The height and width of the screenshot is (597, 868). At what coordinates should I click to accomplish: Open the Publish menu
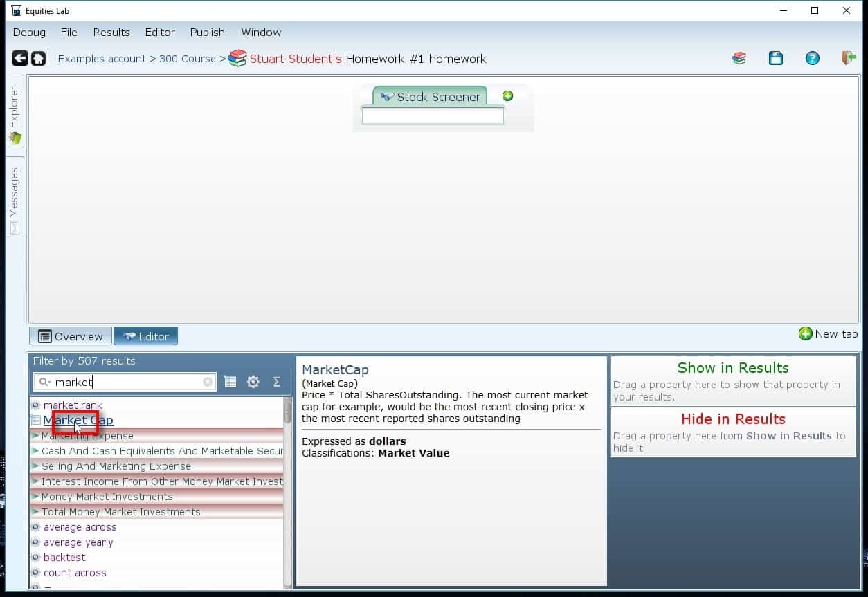pos(208,32)
